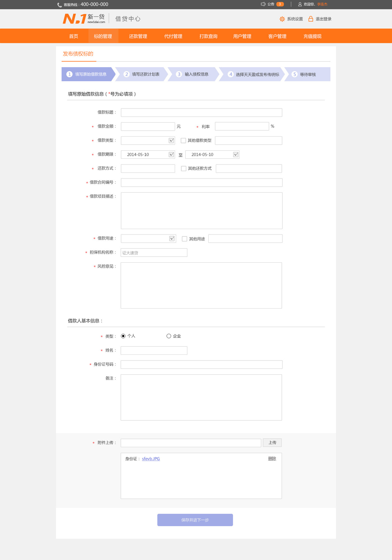
Task: Click the logout lock icon
Action: click(x=311, y=19)
